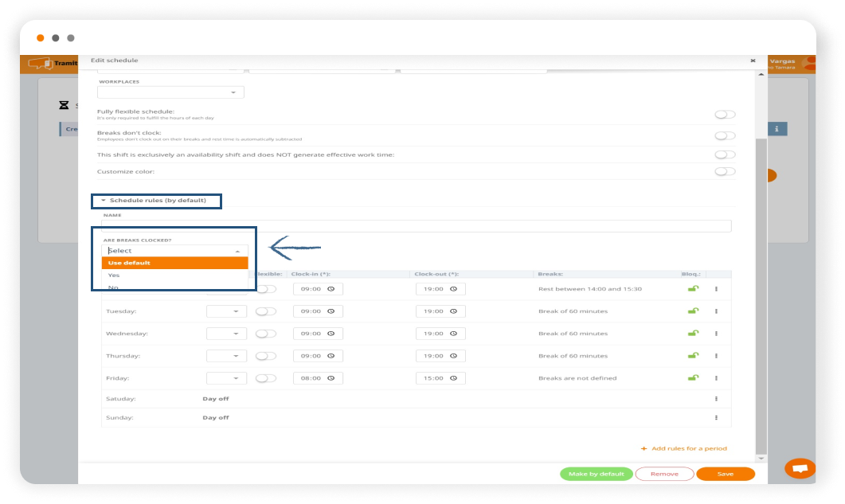Select the Use default option

point(175,263)
